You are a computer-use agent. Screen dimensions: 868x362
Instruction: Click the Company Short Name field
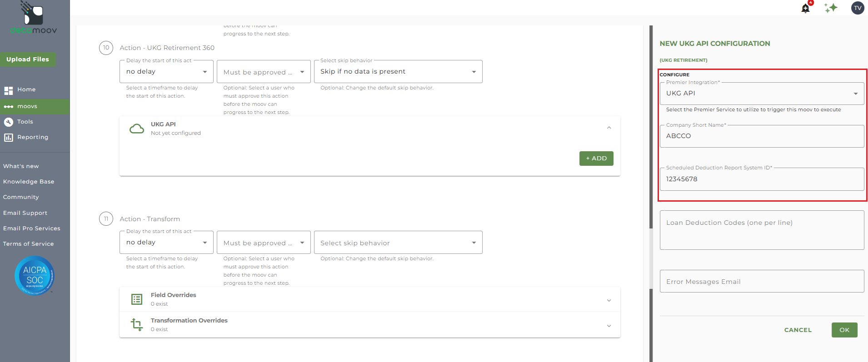tap(762, 136)
